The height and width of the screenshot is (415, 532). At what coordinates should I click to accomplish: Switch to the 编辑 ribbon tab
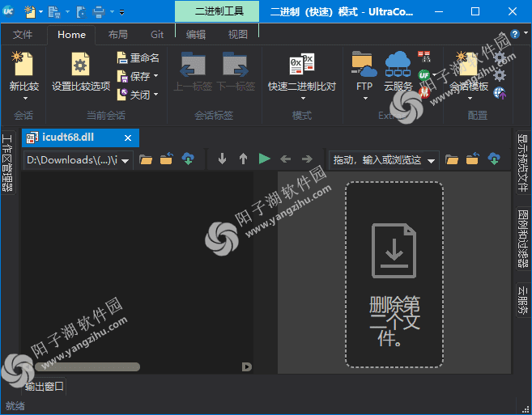point(196,35)
